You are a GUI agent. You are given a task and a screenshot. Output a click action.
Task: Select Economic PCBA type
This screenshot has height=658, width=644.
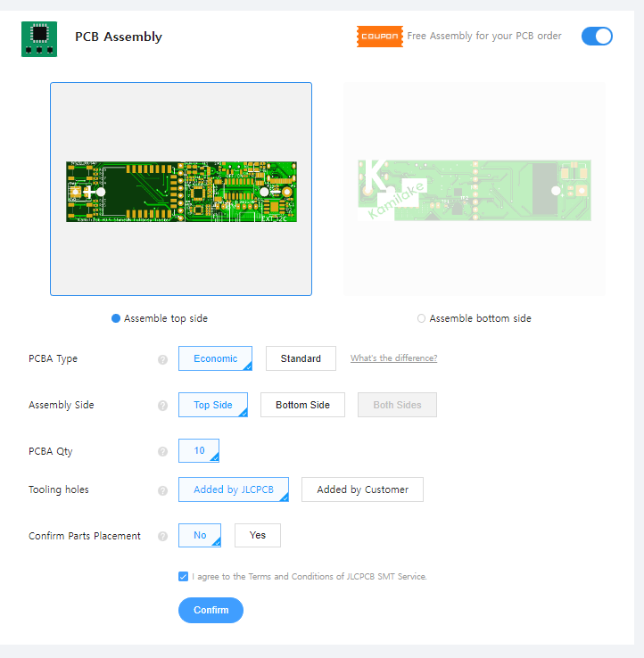click(215, 358)
